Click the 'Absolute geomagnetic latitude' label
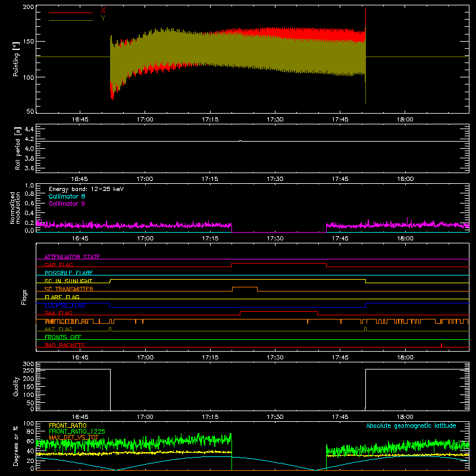Screen dimensions: 476x476 click(411, 425)
